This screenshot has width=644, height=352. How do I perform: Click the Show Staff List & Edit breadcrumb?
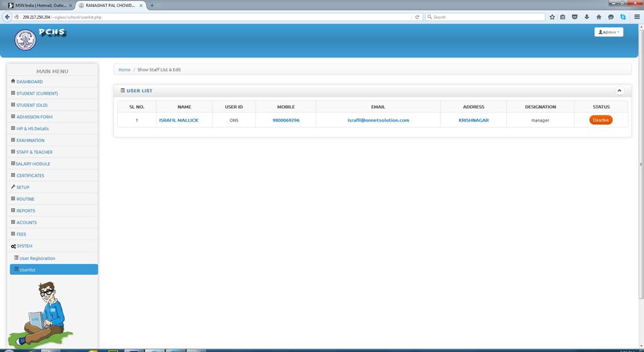tap(159, 69)
